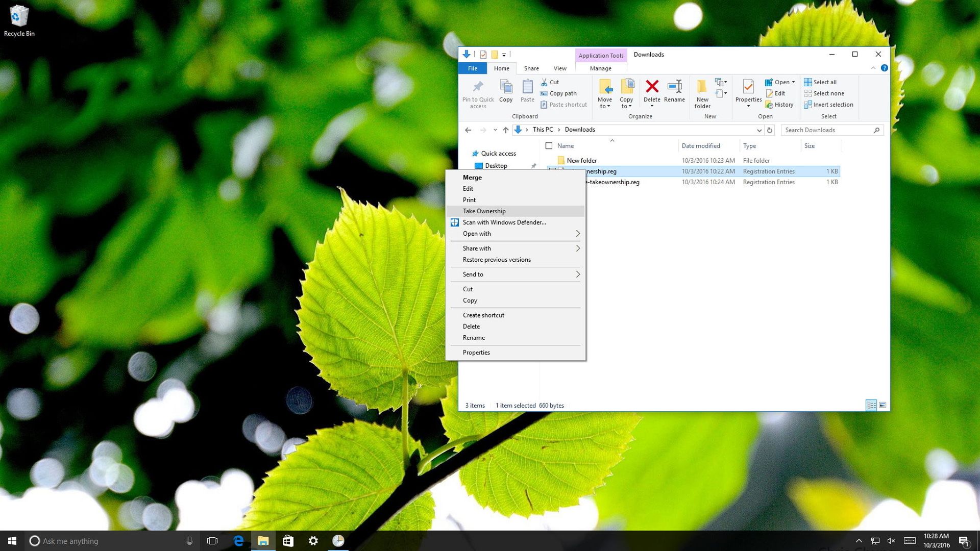Expand the address bar history dropdown
980x551 pixels.
pyautogui.click(x=759, y=130)
